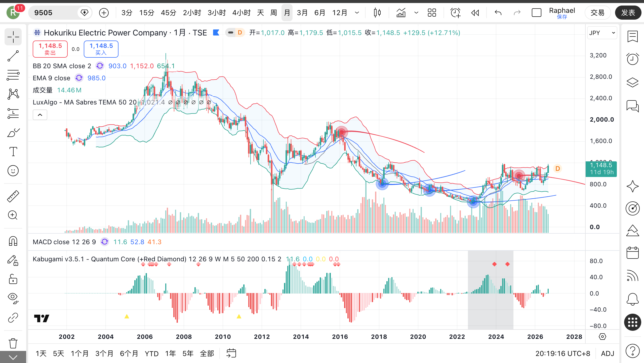Open the notifications bell panel

click(x=632, y=299)
